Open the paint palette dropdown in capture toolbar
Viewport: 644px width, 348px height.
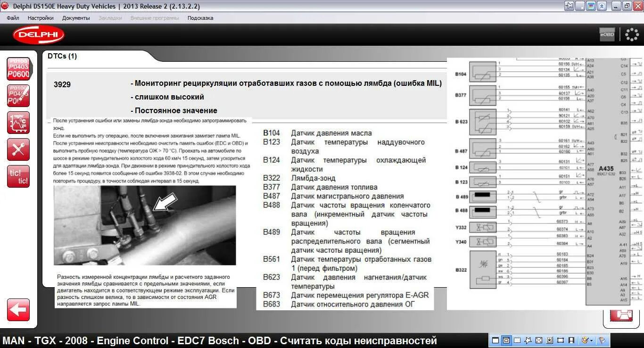587,340
